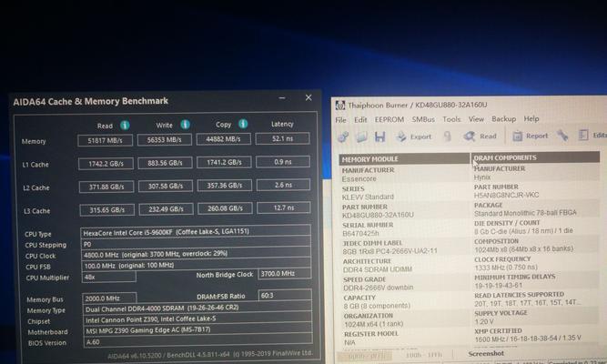The image size is (607, 364).
Task: Click the open dump folder toolbar icon
Action: (361, 136)
